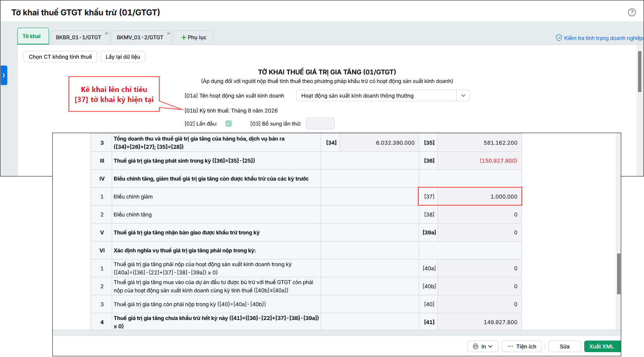Open the Tên hoạt động sản xuất dropdown arrow
This screenshot has width=644, height=357.
click(463, 96)
